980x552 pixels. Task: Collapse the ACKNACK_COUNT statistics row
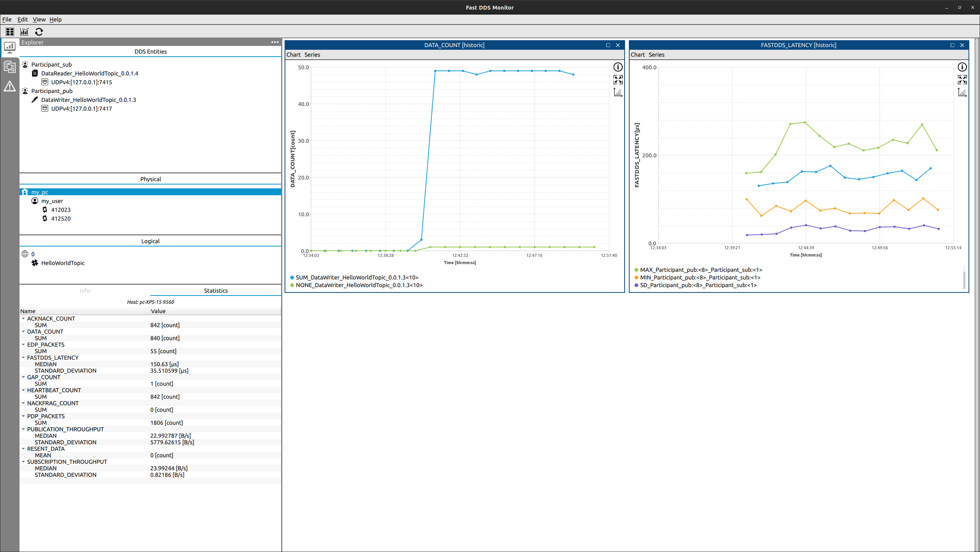click(x=23, y=318)
